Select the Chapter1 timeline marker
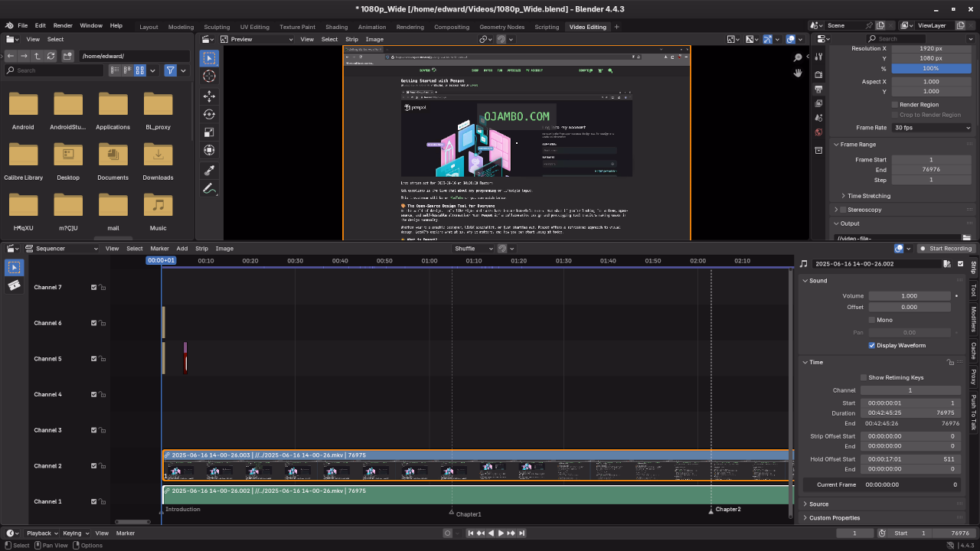 pyautogui.click(x=451, y=513)
